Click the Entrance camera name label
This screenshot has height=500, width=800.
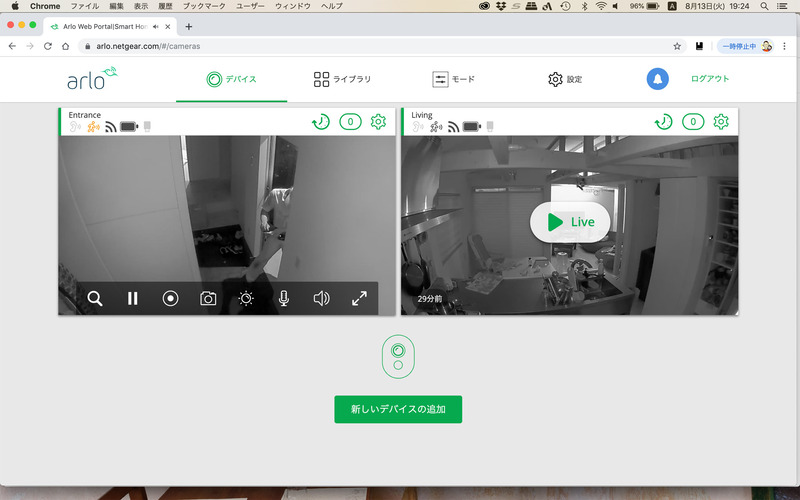(x=85, y=115)
